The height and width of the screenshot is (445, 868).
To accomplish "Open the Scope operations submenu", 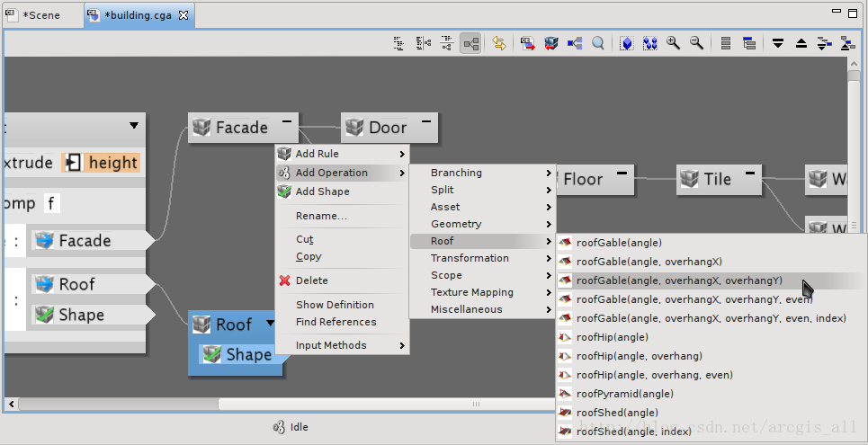I will click(482, 276).
